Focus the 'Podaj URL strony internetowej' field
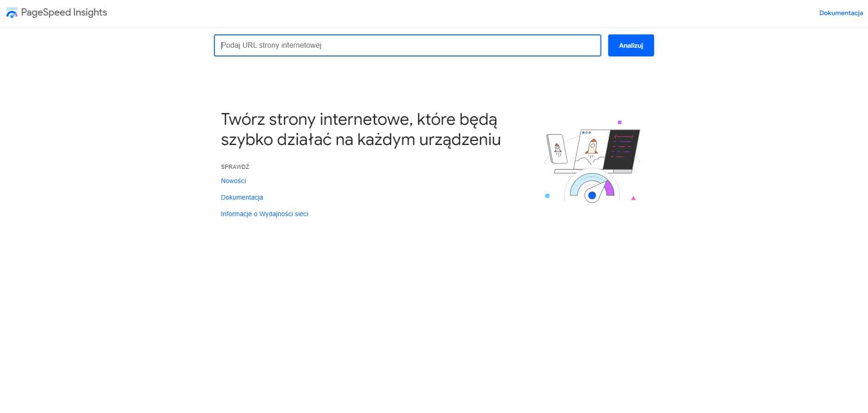This screenshot has height=413, width=868. click(x=407, y=45)
